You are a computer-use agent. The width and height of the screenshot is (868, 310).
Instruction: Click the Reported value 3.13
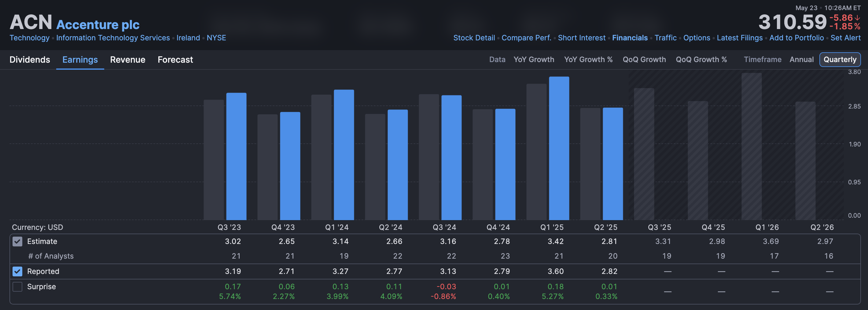[448, 271]
